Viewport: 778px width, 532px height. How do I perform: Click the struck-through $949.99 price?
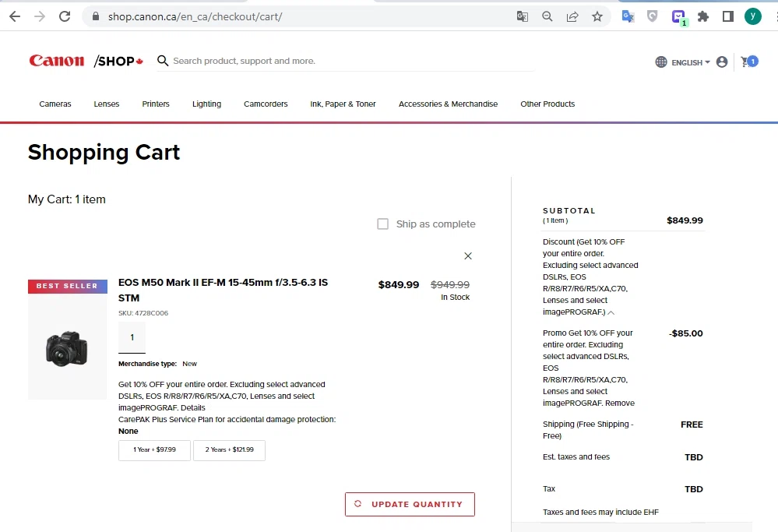(x=450, y=285)
